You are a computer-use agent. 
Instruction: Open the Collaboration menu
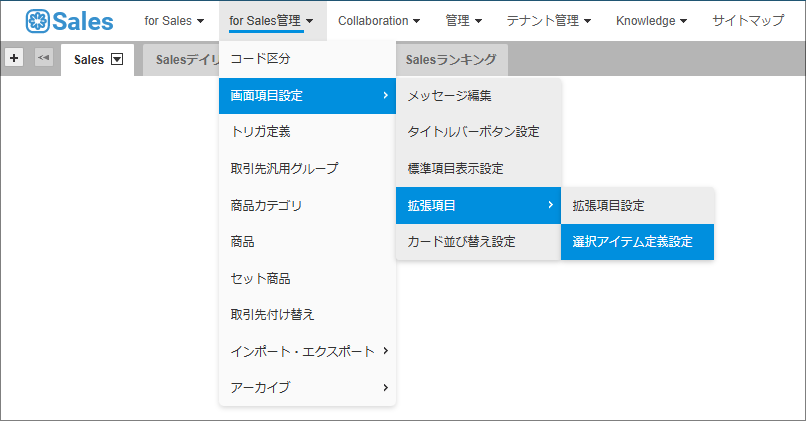tap(379, 21)
